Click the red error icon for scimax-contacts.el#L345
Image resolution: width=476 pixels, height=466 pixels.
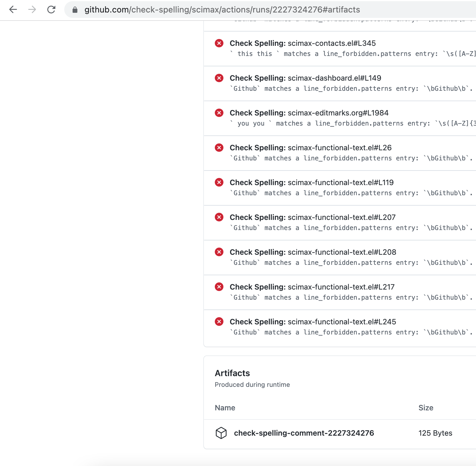(x=219, y=43)
